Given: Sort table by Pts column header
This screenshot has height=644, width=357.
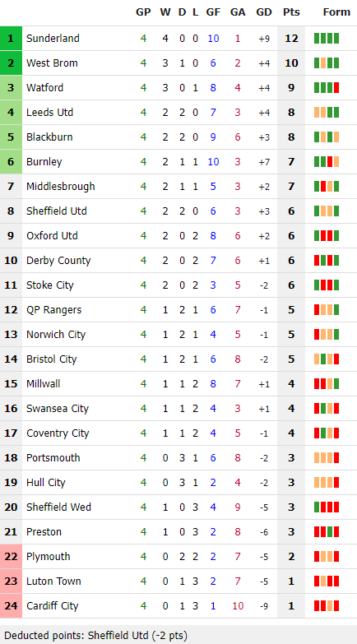Looking at the screenshot, I should pos(291,12).
